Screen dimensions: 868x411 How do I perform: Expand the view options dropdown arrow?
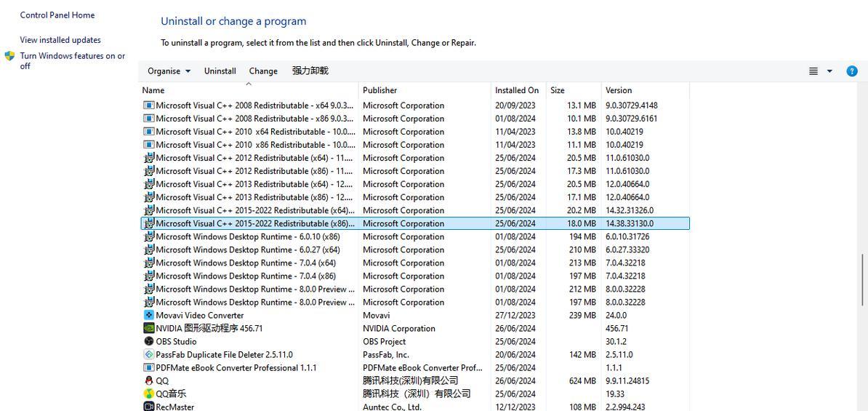[829, 71]
